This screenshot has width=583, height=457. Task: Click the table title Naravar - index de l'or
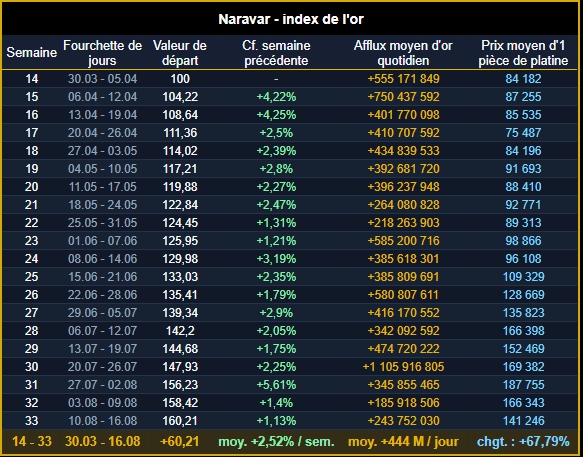click(x=291, y=19)
